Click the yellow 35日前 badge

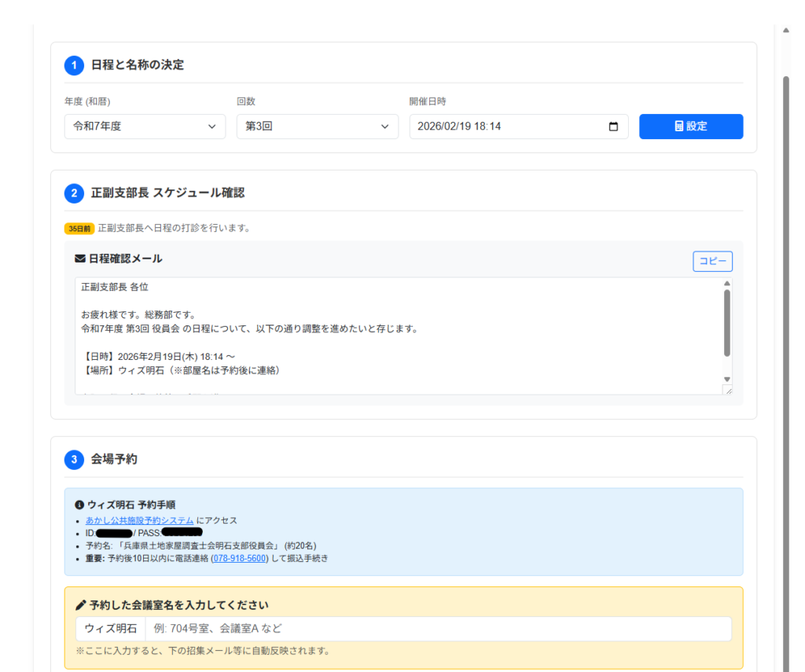tap(79, 229)
